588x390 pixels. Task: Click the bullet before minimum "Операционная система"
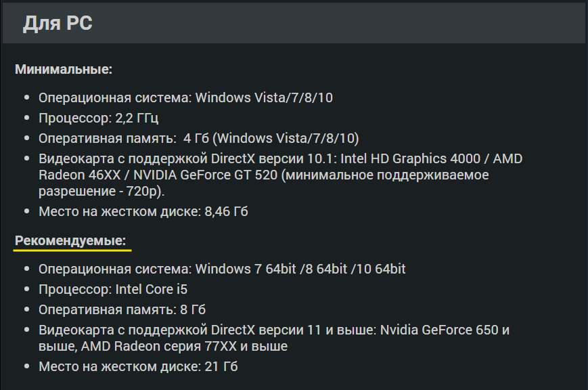[x=26, y=97]
